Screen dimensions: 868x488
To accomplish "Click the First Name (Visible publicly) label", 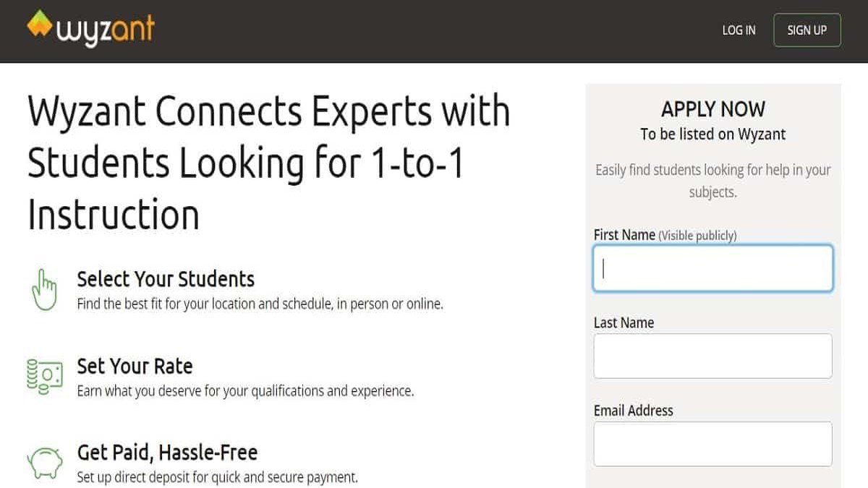I will tap(665, 235).
